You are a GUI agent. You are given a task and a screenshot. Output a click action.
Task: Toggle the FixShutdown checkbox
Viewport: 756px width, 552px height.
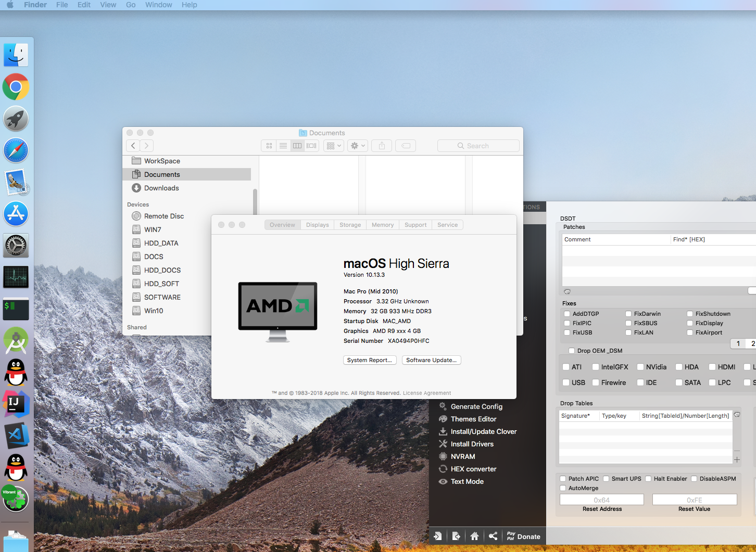tap(690, 314)
